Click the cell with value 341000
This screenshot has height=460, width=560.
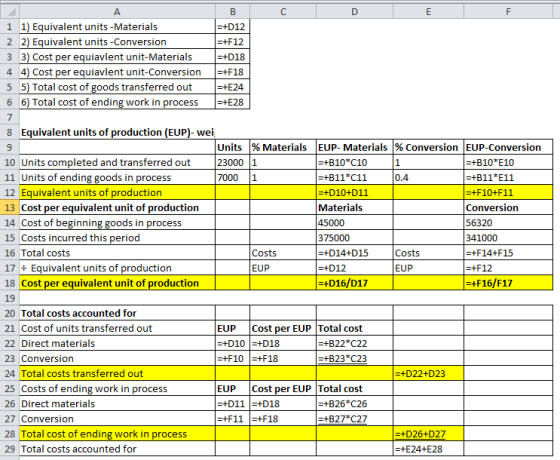[508, 238]
